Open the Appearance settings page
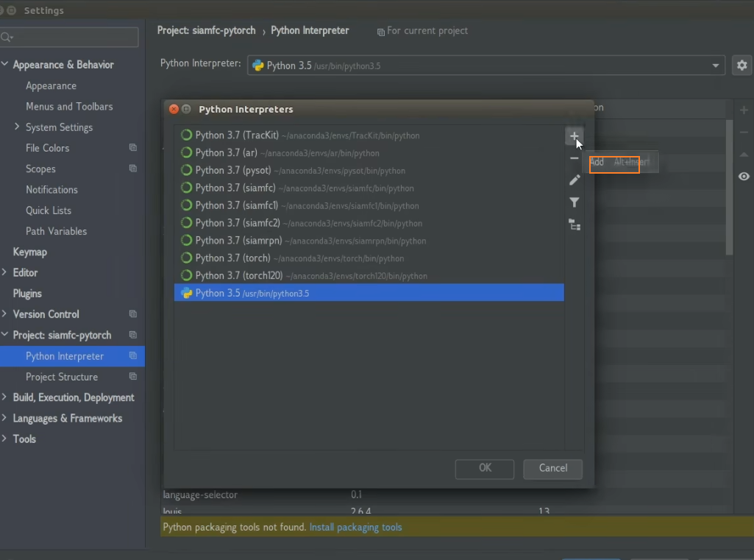Image resolution: width=754 pixels, height=560 pixels. click(x=51, y=85)
